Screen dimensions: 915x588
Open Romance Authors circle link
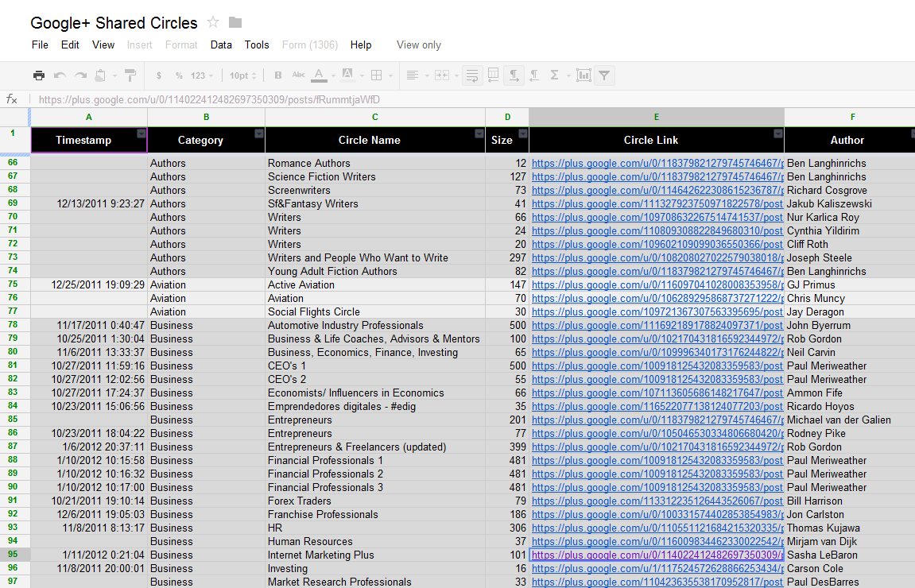coord(657,164)
